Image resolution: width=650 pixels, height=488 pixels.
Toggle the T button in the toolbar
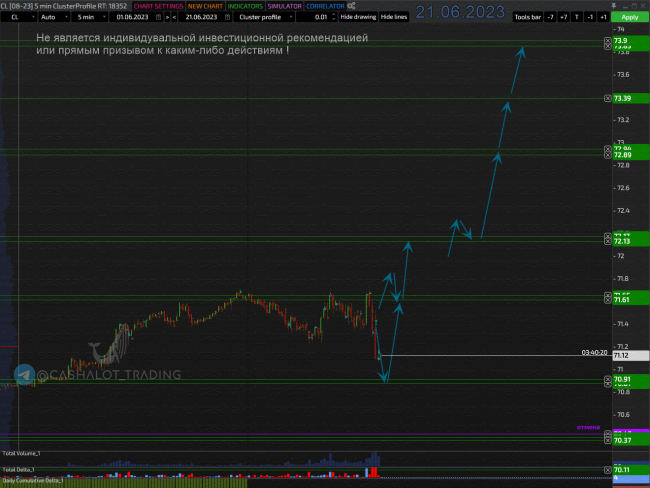[577, 17]
